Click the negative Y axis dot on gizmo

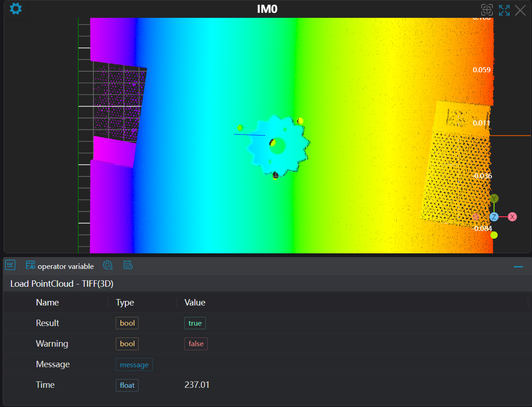coord(494,235)
